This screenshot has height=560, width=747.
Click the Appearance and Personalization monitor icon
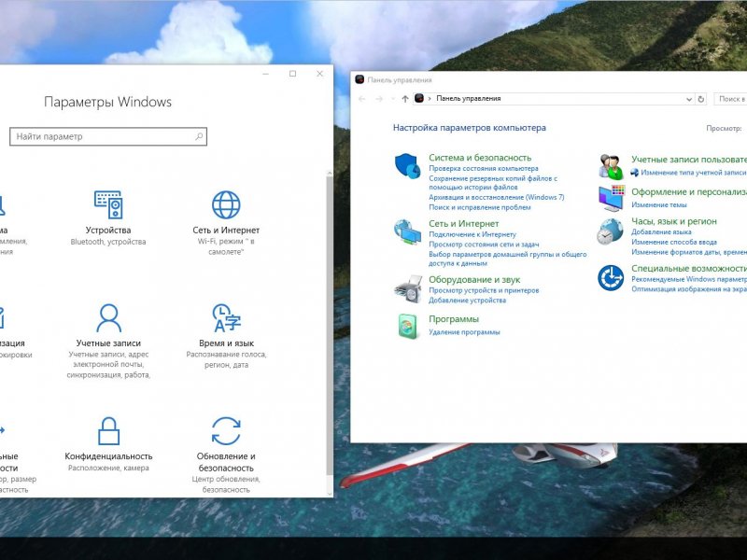(611, 198)
